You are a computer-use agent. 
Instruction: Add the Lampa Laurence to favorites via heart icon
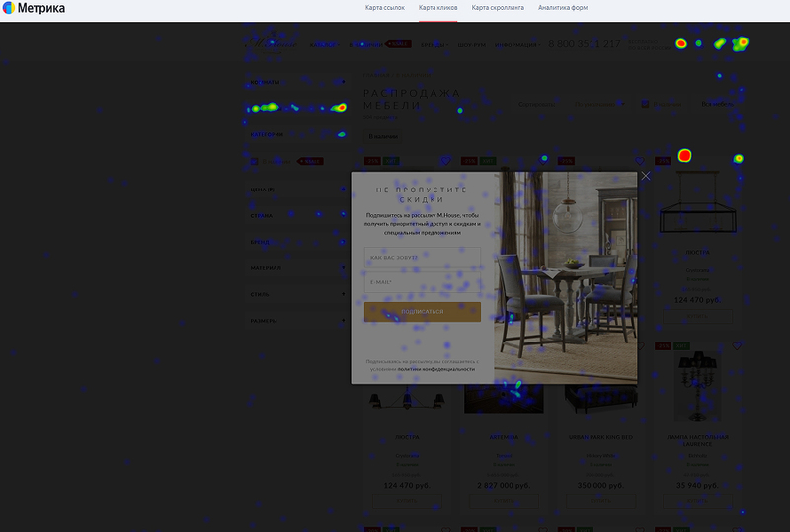coord(737,347)
